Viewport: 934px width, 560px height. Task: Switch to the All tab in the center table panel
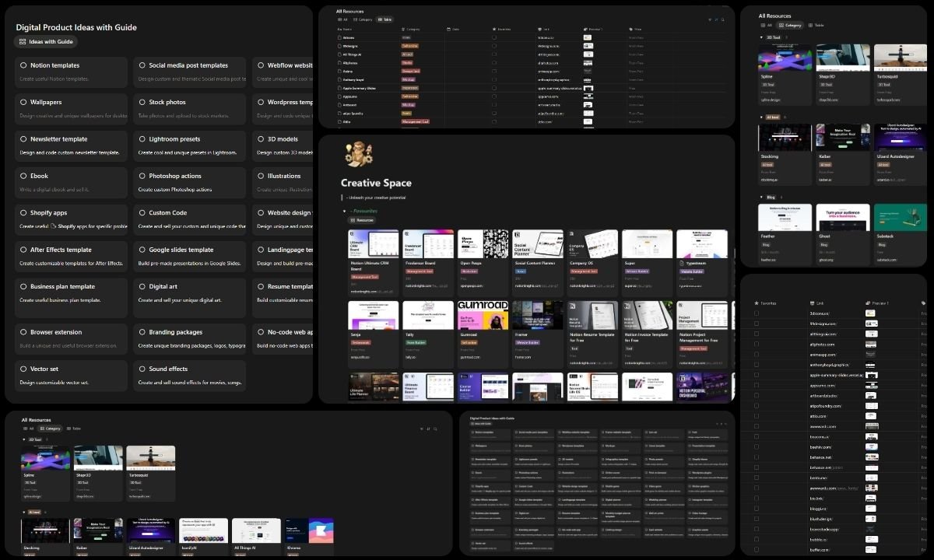[x=343, y=19]
